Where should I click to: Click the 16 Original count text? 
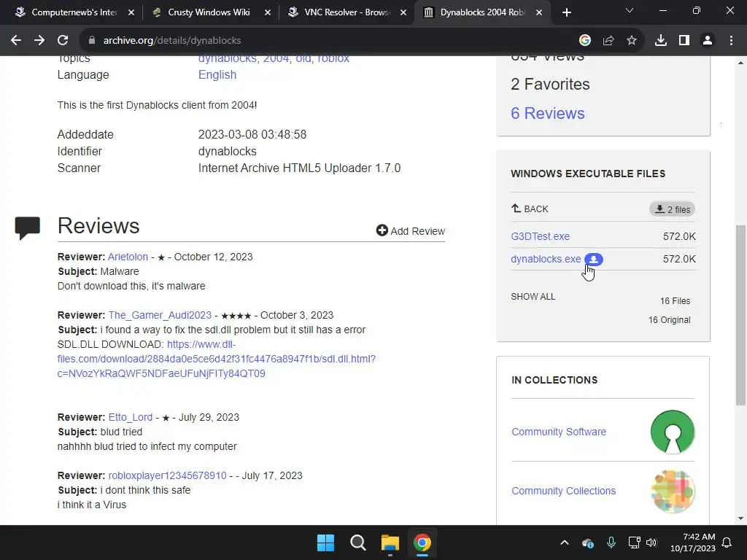670,320
